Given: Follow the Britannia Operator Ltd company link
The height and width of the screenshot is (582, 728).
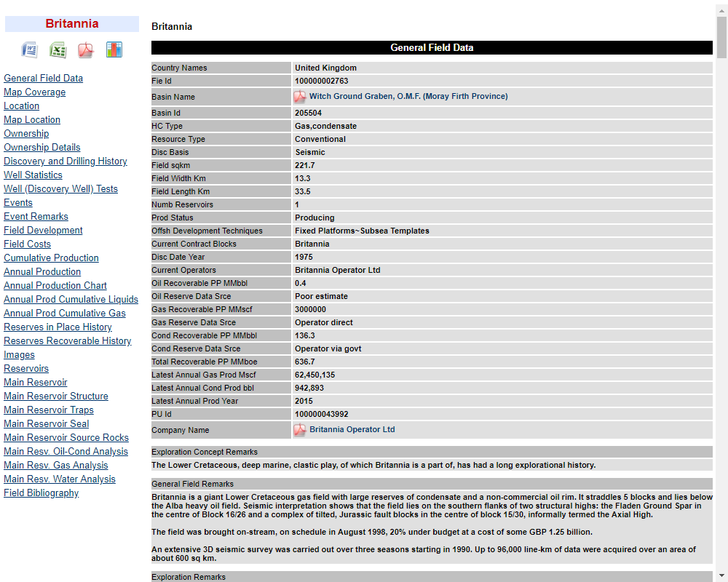Looking at the screenshot, I should (352, 429).
